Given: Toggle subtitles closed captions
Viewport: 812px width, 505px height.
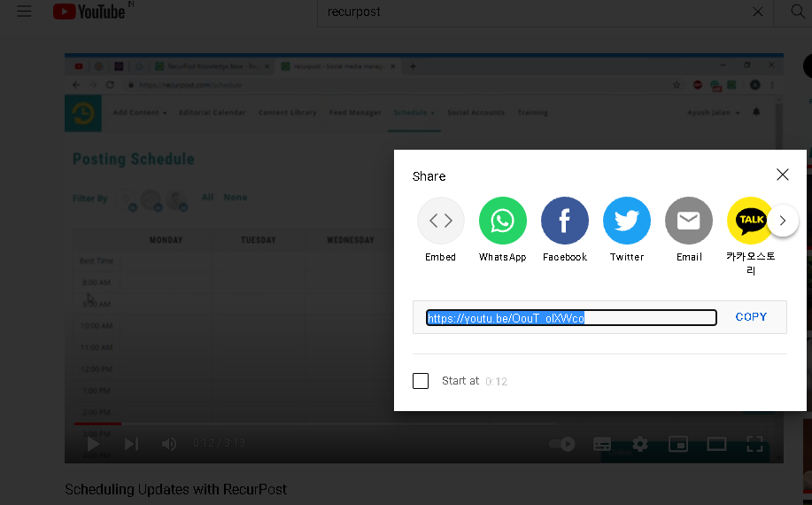Looking at the screenshot, I should tap(602, 444).
